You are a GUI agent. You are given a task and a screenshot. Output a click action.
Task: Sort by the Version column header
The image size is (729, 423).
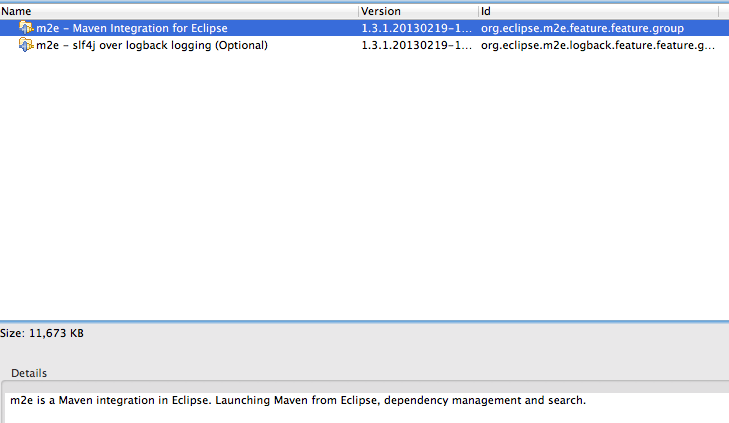(x=418, y=11)
